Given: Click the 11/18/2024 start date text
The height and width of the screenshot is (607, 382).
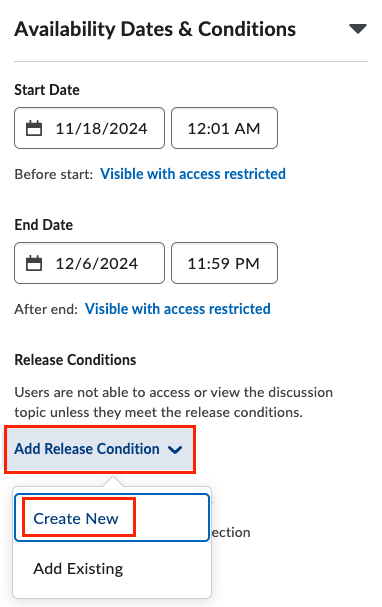Looking at the screenshot, I should (x=101, y=129).
